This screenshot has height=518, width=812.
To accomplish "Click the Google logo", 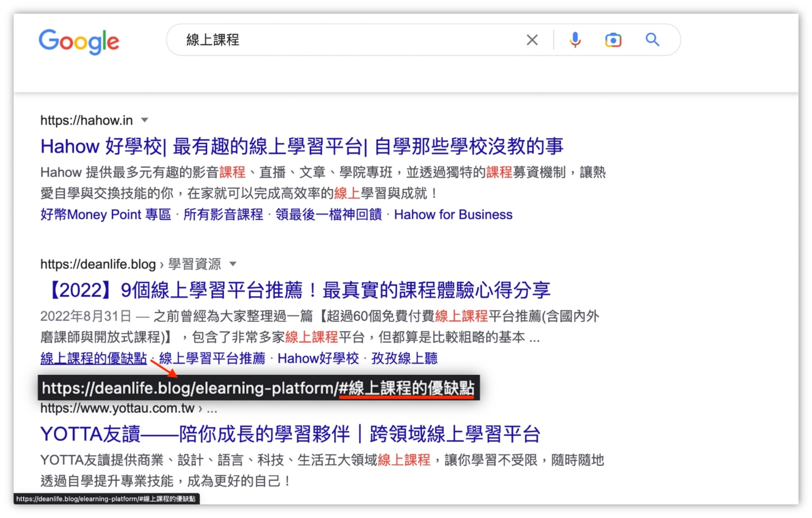I will (79, 42).
